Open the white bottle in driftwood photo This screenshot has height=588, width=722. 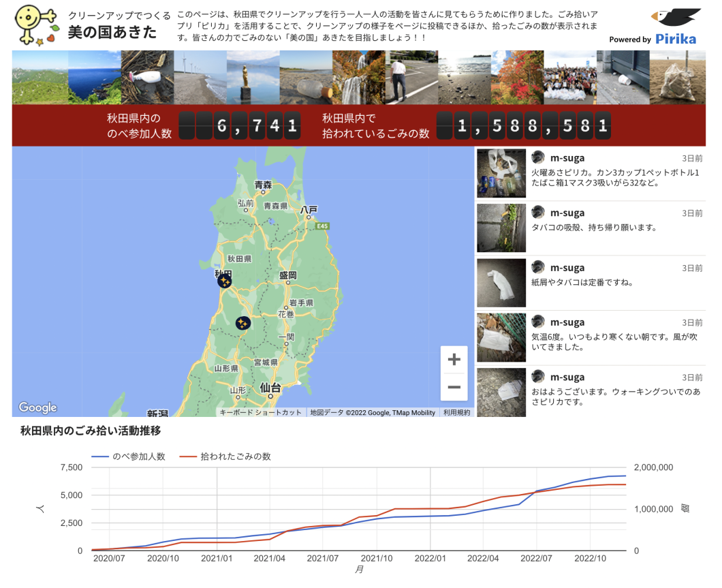click(148, 78)
